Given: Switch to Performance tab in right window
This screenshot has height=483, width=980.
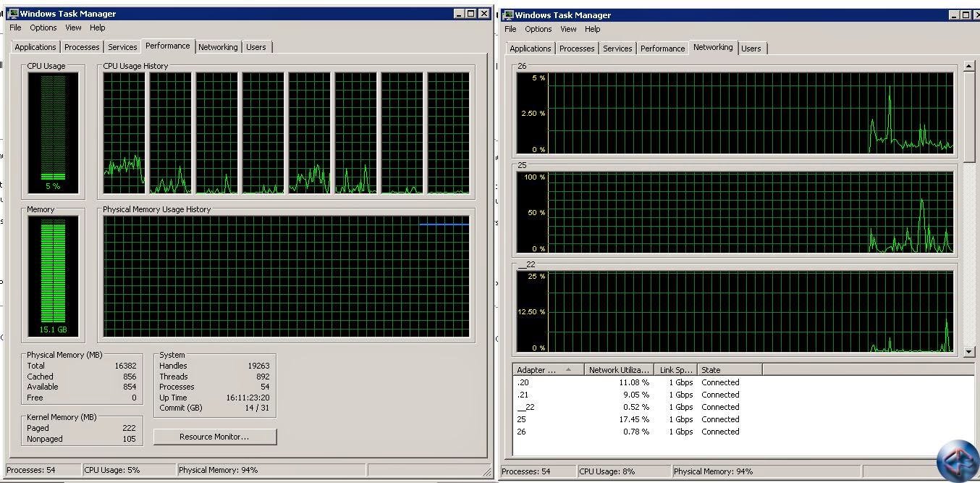Looking at the screenshot, I should (x=662, y=49).
